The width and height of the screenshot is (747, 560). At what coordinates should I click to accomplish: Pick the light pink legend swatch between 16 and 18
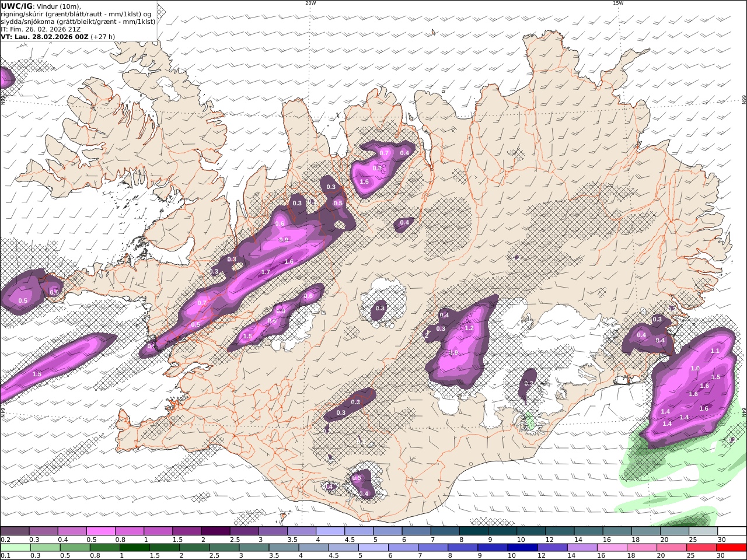tap(612, 548)
